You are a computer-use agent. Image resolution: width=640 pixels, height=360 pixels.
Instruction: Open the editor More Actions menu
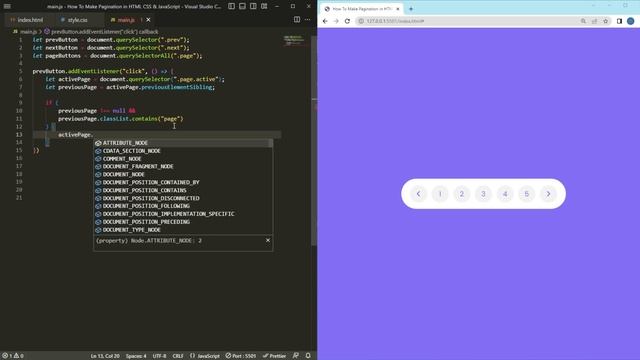point(307,20)
